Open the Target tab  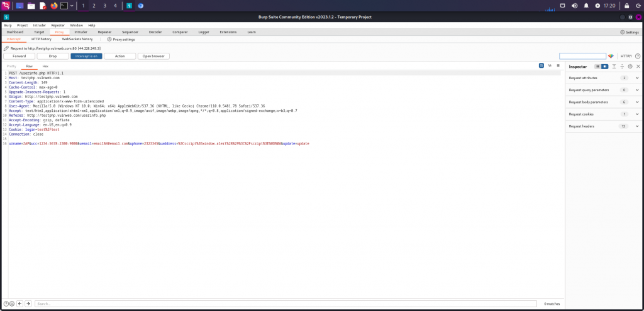[x=40, y=32]
